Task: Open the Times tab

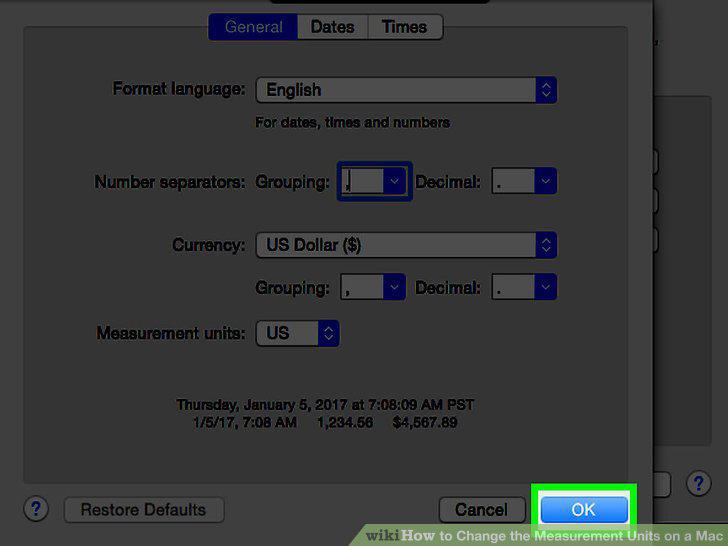Action: (405, 27)
